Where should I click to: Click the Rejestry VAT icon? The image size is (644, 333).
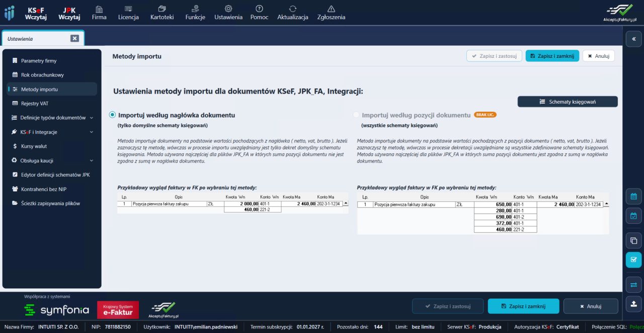point(15,103)
